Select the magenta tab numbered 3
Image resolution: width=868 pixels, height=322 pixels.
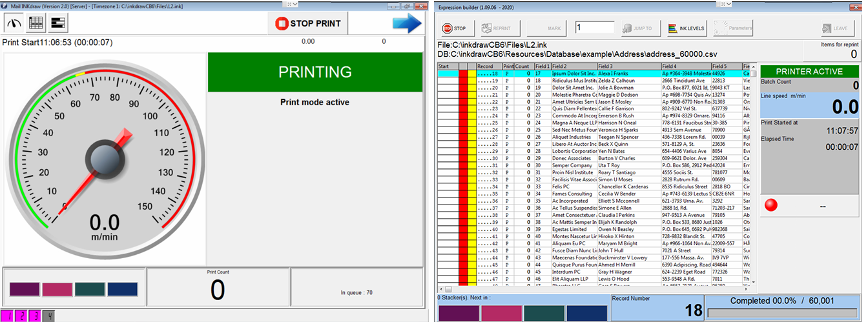click(35, 316)
